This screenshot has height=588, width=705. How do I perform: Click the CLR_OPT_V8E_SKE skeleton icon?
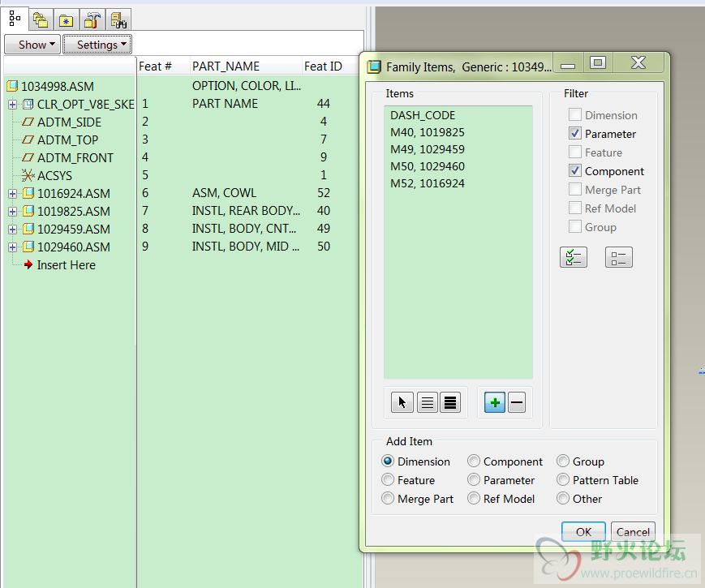coord(28,105)
